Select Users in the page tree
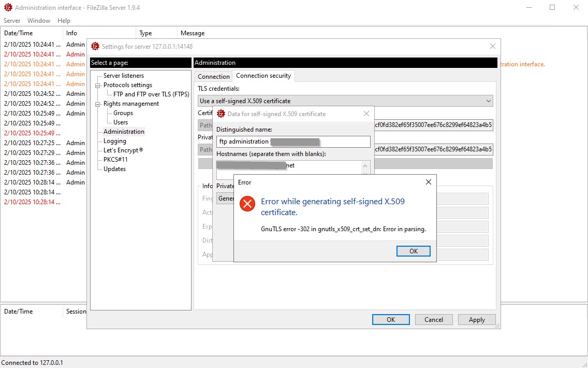 point(121,122)
